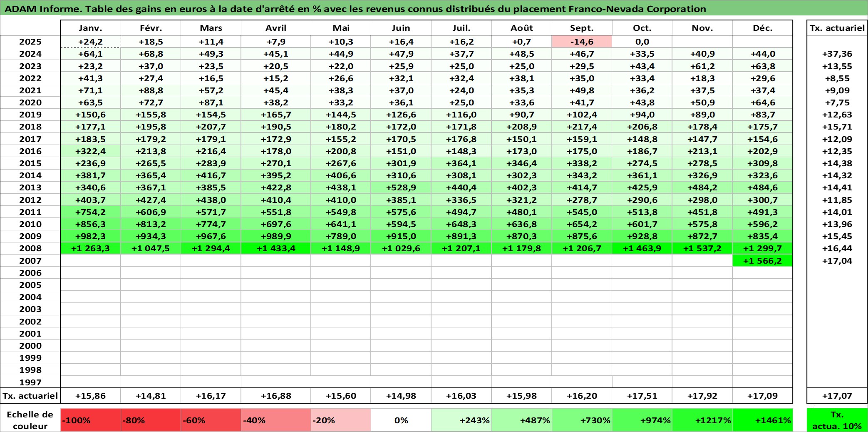Select the +1 463,9 cell
The height and width of the screenshot is (432, 868).
click(642, 248)
